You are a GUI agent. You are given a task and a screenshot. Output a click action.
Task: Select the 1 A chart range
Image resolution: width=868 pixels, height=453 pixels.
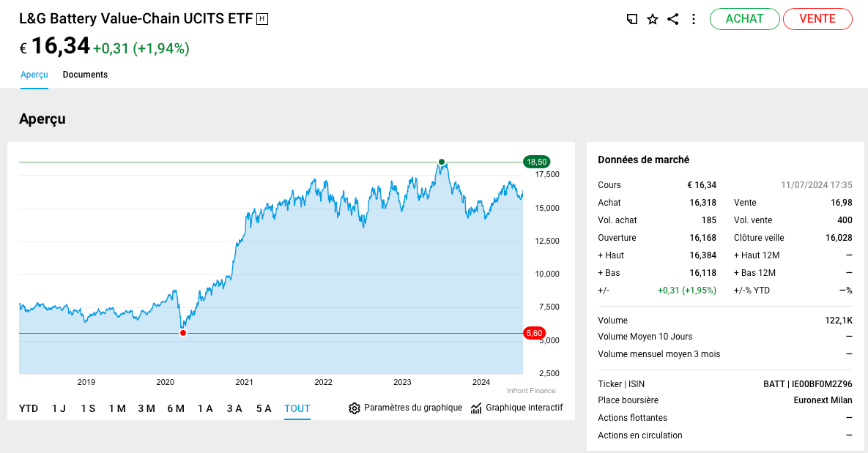[205, 409]
